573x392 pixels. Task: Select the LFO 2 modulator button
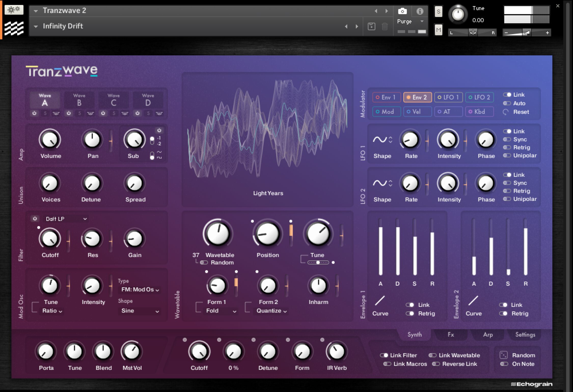tap(480, 97)
